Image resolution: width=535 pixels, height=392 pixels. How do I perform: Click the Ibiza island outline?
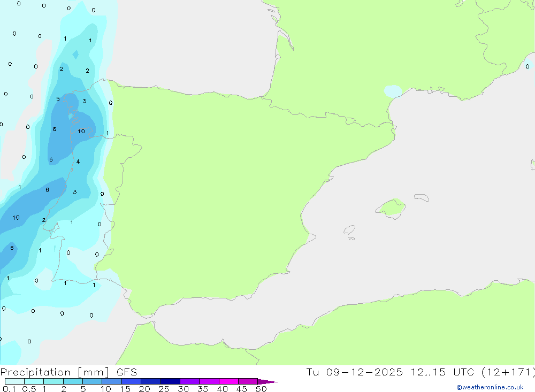(349, 229)
